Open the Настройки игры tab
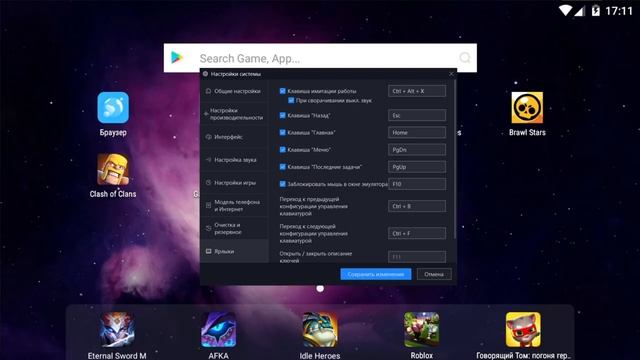This screenshot has height=360, width=640. coord(235,182)
